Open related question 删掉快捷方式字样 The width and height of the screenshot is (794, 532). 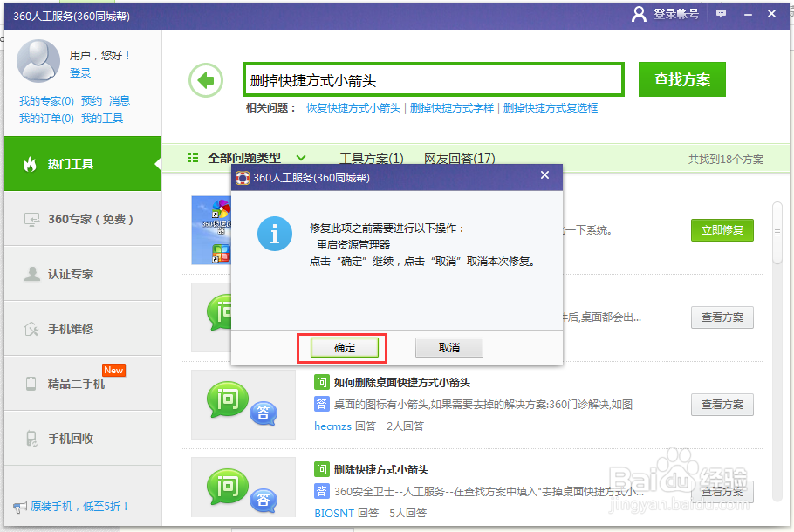[x=452, y=108]
